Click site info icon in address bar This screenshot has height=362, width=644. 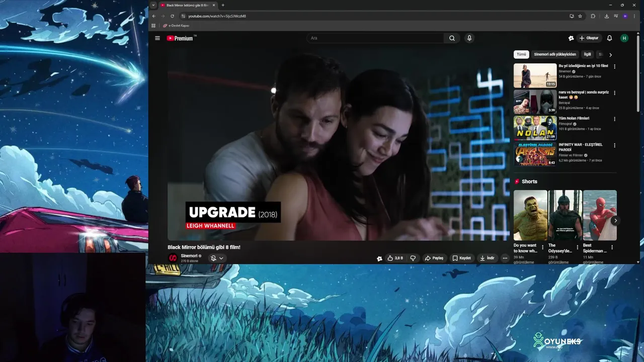[x=184, y=16]
